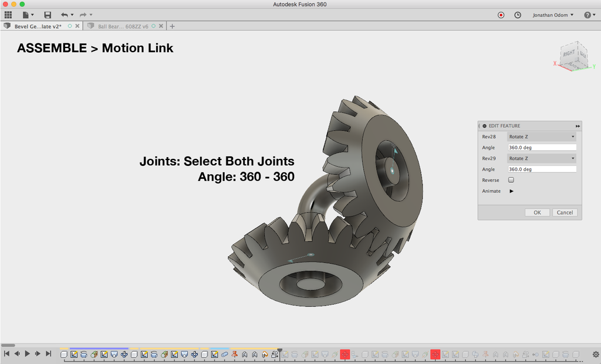
Task: Click the Animate label
Action: pyautogui.click(x=491, y=191)
